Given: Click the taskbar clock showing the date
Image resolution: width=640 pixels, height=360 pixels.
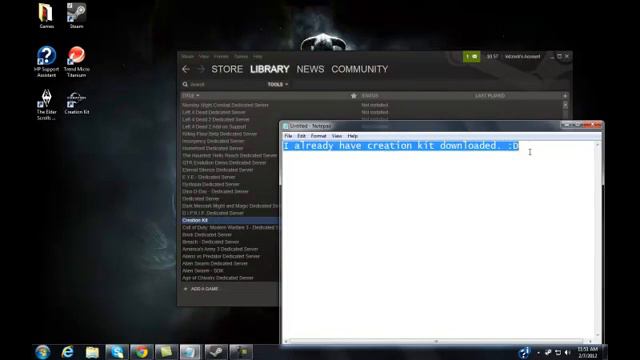Looking at the screenshot, I should tap(588, 352).
